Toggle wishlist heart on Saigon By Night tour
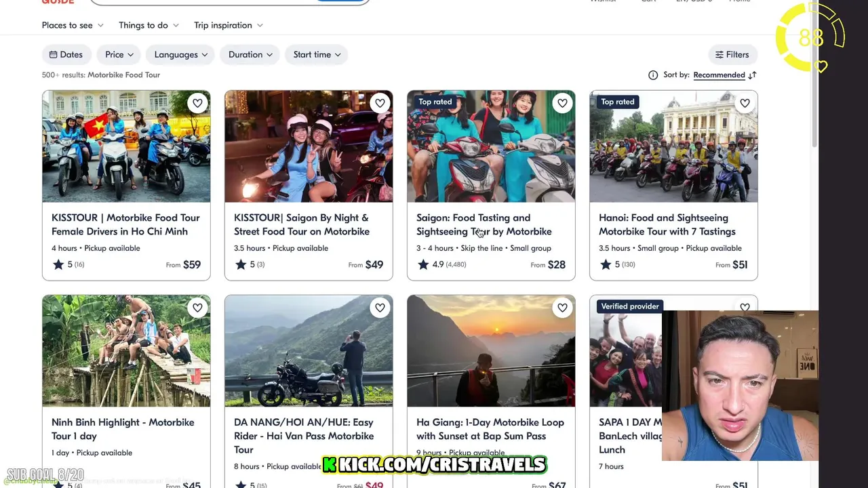This screenshot has height=488, width=868. tap(380, 103)
